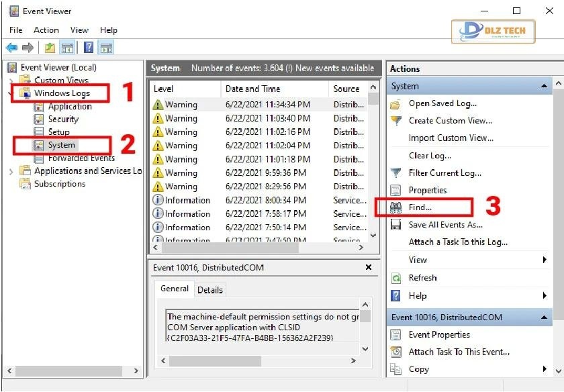The height and width of the screenshot is (392, 564).
Task: Expand Applications and Services Logs node
Action: [x=11, y=172]
